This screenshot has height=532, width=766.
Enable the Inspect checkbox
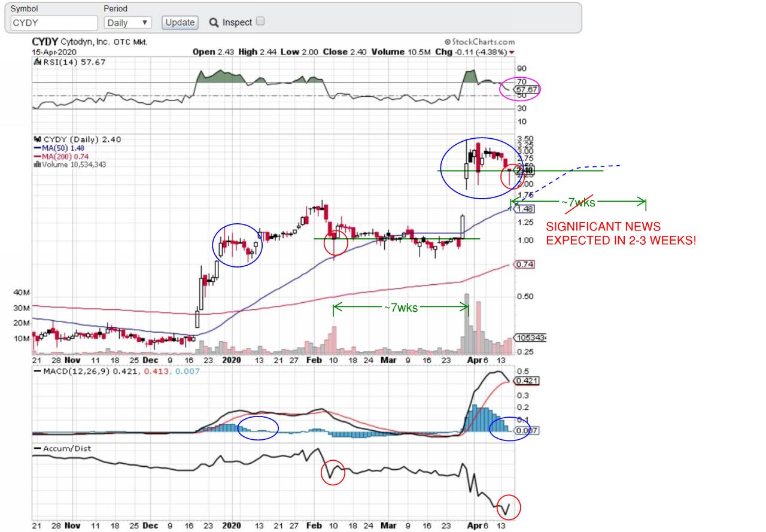260,22
